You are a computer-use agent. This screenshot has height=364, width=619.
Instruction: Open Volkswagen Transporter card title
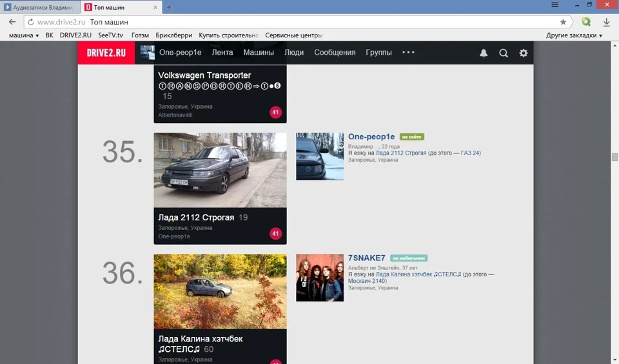(x=204, y=75)
